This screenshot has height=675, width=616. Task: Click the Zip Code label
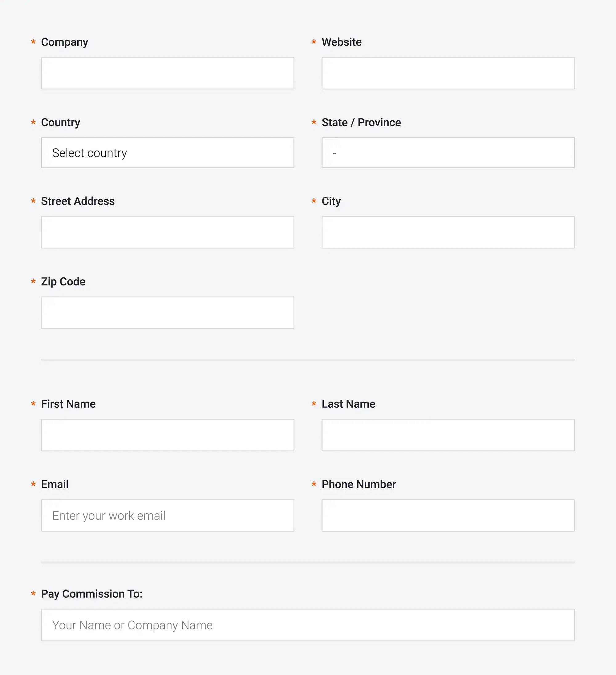(x=63, y=281)
